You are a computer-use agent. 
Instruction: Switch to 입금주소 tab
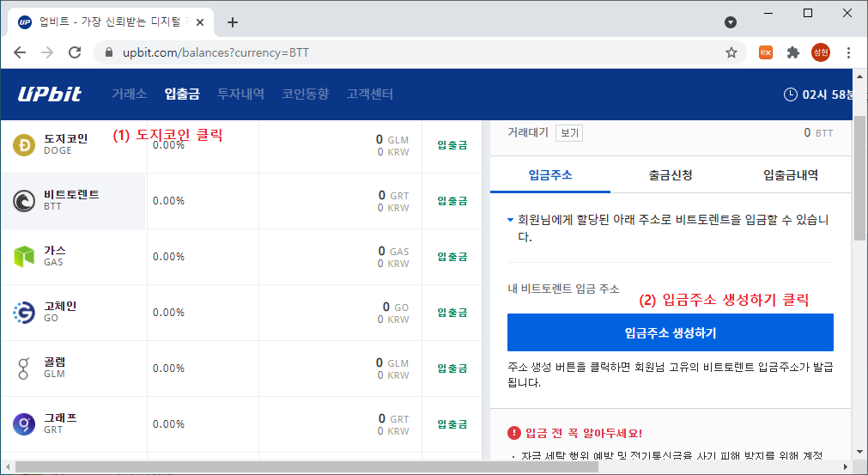(550, 175)
